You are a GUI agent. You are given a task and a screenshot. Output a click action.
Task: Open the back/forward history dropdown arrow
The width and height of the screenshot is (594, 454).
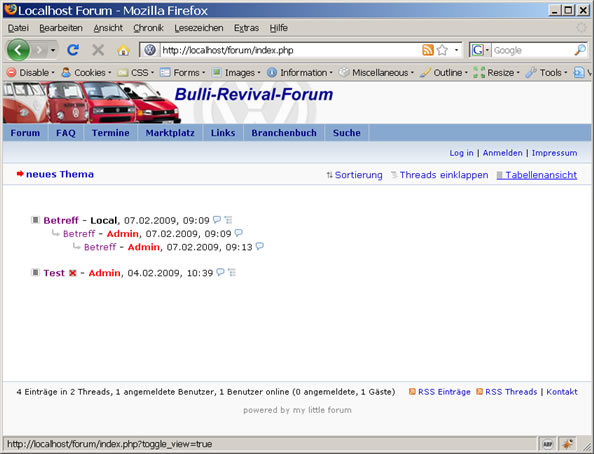point(53,50)
